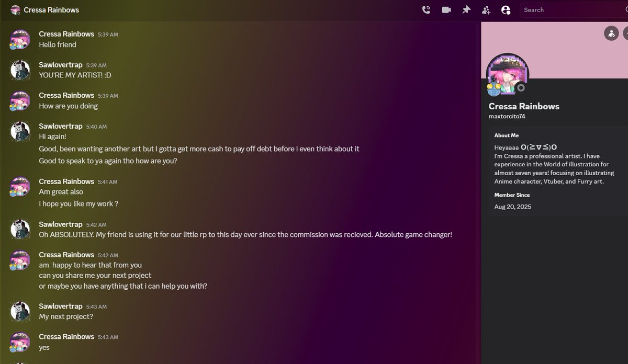
Task: Open the avatar beside "How are you doing"
Action: (x=20, y=101)
